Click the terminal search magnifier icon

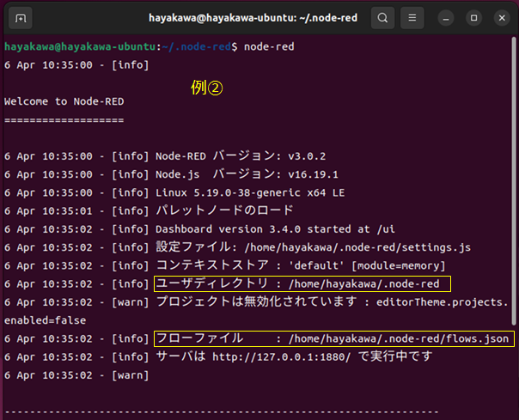(x=382, y=17)
